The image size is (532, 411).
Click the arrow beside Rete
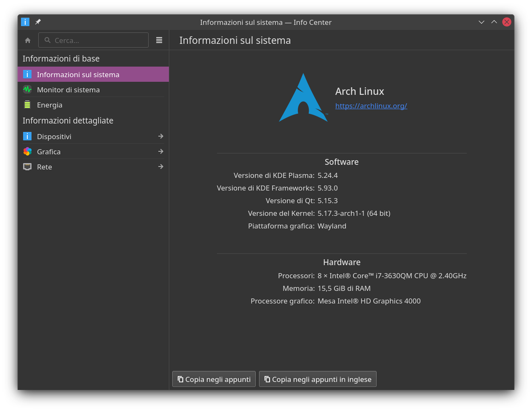(x=161, y=166)
